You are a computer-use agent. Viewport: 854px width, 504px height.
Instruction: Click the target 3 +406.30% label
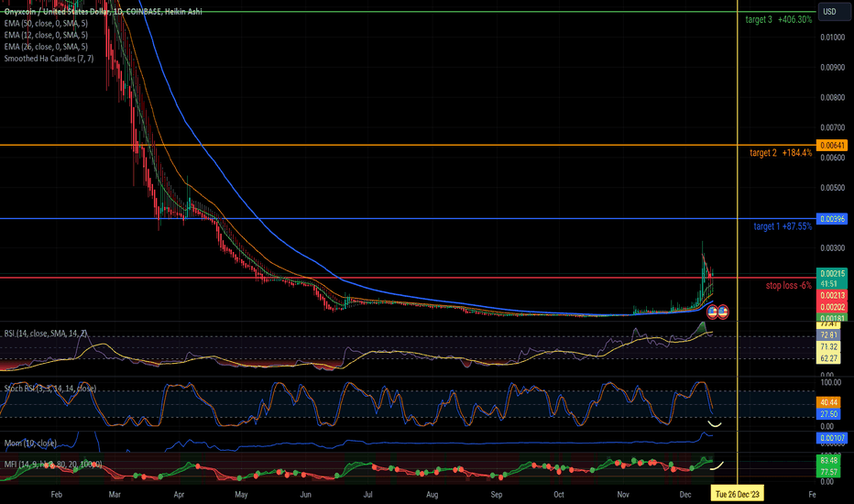pos(778,19)
